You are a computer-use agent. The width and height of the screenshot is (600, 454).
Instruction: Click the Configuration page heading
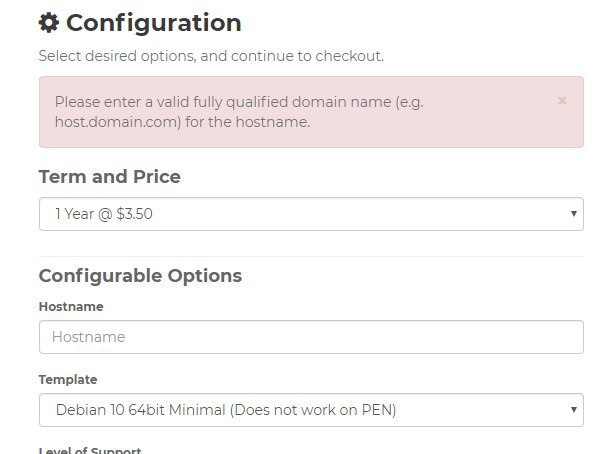tap(154, 23)
